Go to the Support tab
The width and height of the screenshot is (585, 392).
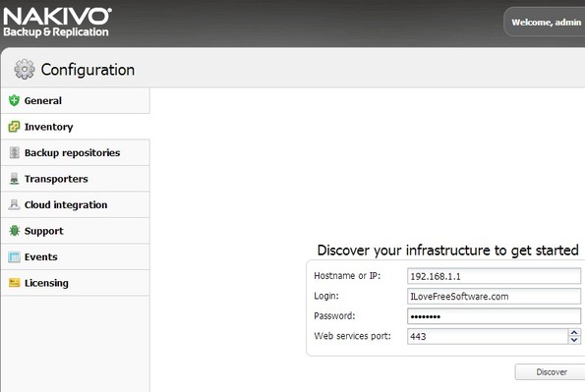coord(76,231)
